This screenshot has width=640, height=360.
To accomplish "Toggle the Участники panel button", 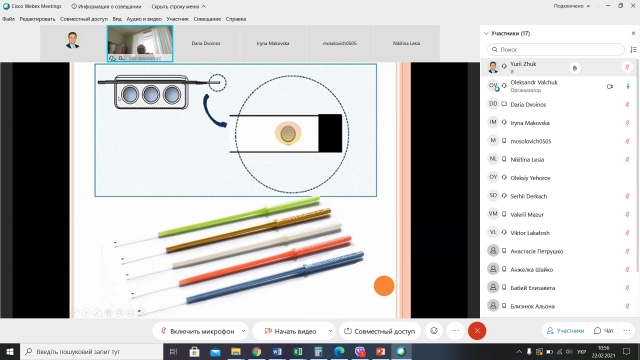I will 566,331.
